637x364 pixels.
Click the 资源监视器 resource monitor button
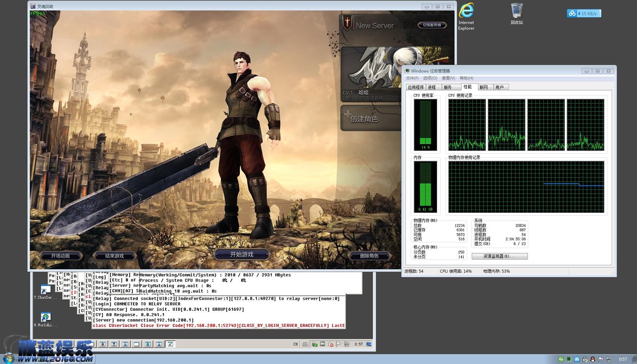500,256
